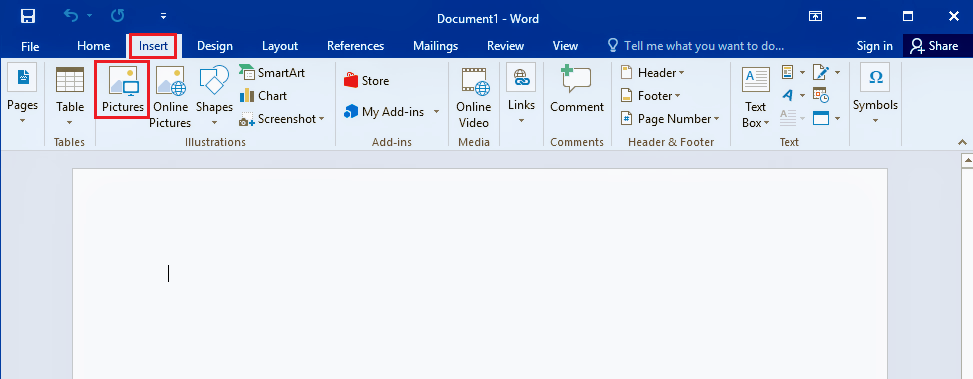973x379 pixels.
Task: Open the Footer dropdown
Action: tap(651, 96)
